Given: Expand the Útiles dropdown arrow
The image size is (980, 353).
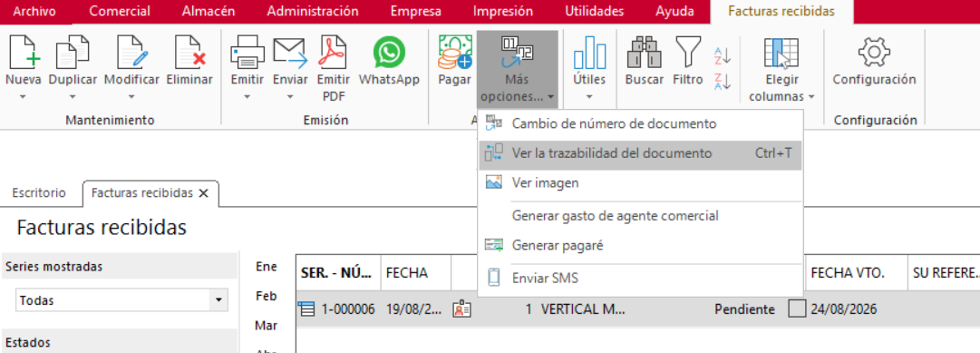Looking at the screenshot, I should (x=589, y=97).
